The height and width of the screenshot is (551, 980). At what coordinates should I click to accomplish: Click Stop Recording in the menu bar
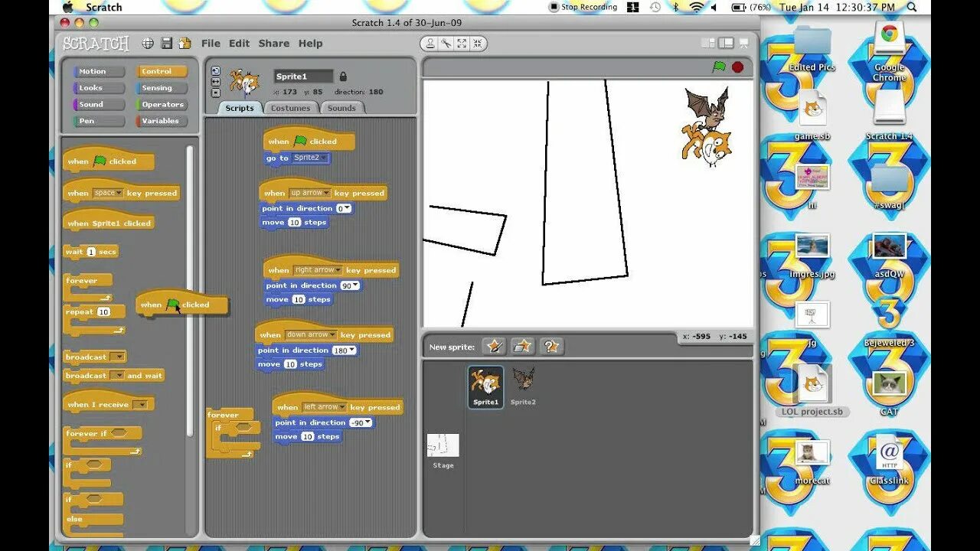[x=583, y=7]
